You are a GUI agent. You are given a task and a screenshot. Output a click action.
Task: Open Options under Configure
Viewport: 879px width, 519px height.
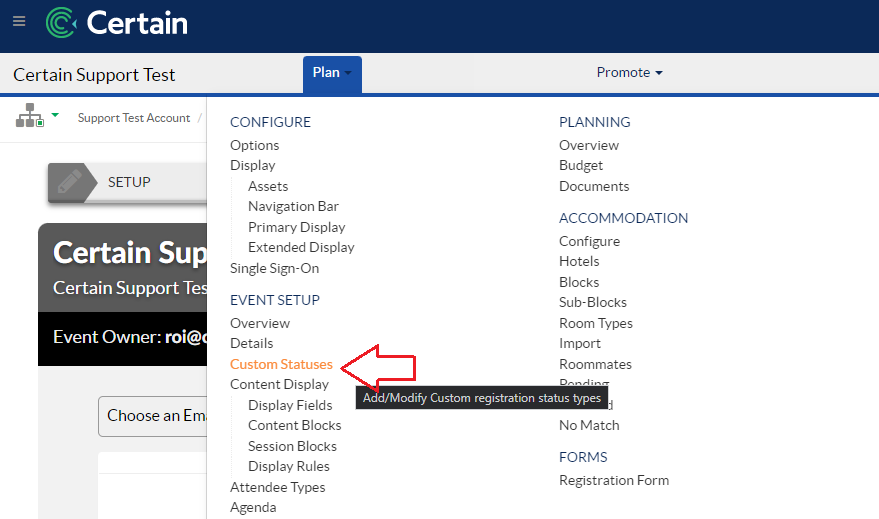tap(255, 145)
